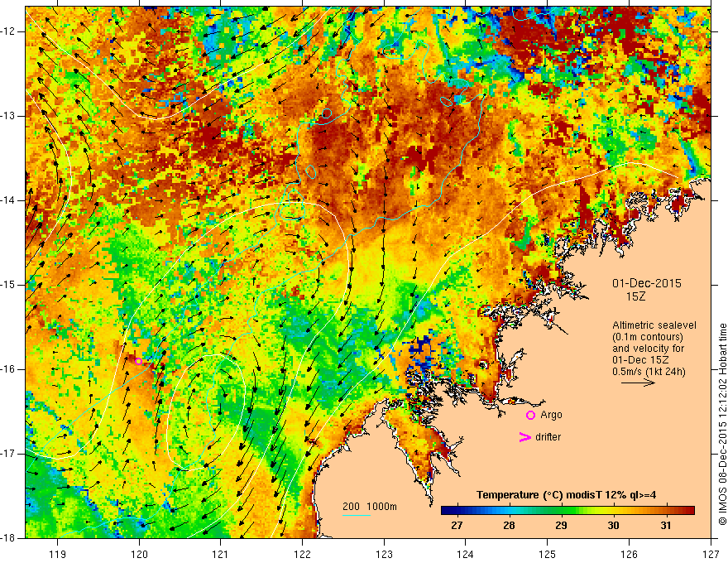Click the 29 value on the color bar
Screen dimensions: 728x563
click(x=561, y=526)
